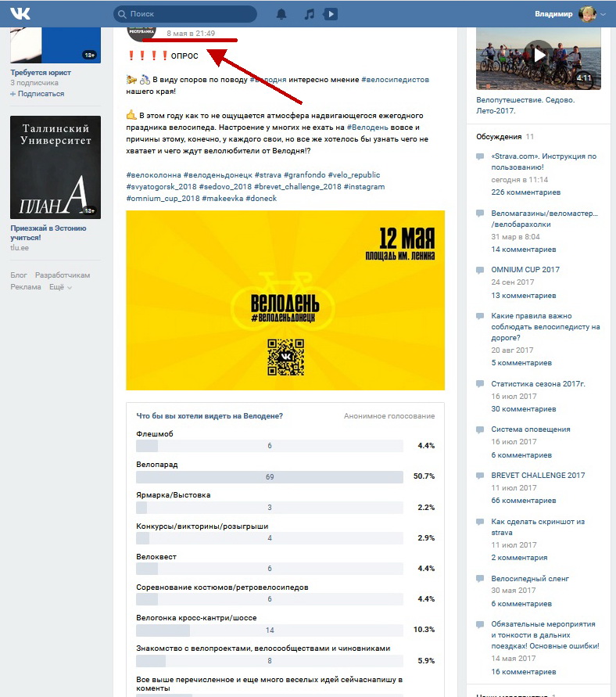
Task: Open the Таллинский Университет ad image
Action: pyautogui.click(x=56, y=167)
